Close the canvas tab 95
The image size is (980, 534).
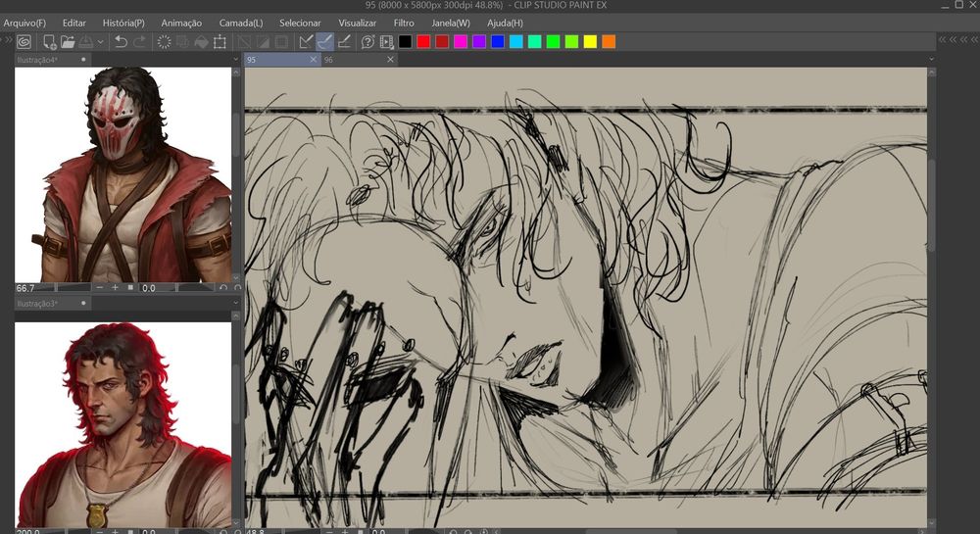[x=314, y=60]
